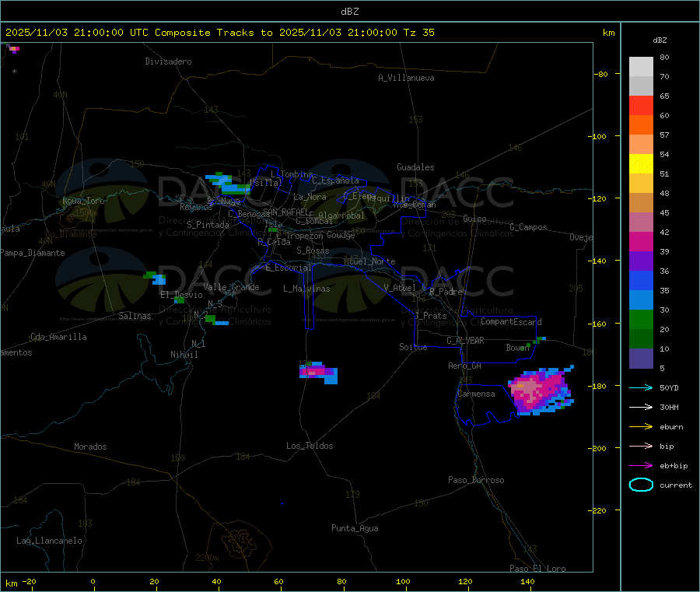
Task: Click the R_Padre map label
Action: [446, 292]
